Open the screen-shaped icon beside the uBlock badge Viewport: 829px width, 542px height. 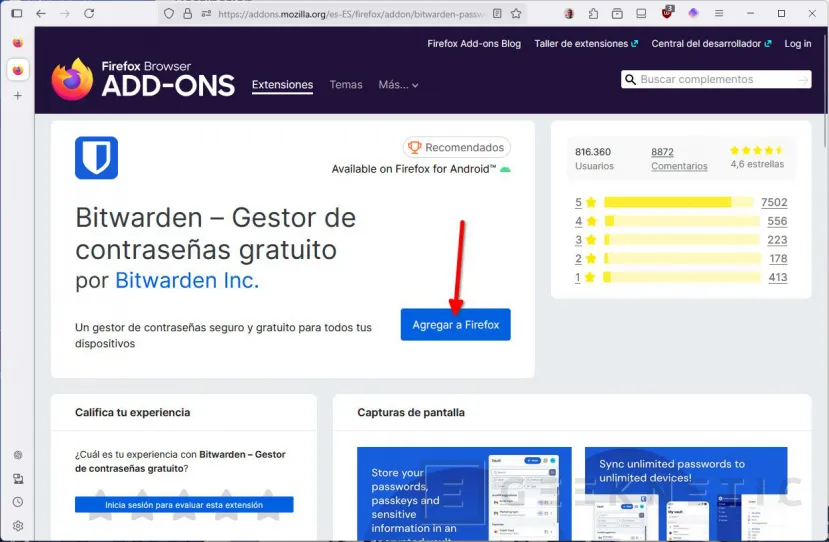tap(641, 14)
